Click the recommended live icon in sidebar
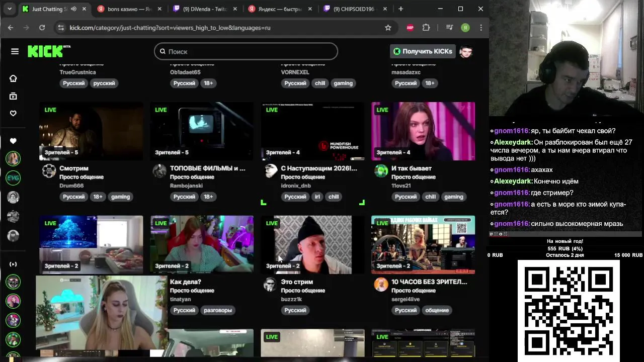644x362 pixels. [x=13, y=264]
